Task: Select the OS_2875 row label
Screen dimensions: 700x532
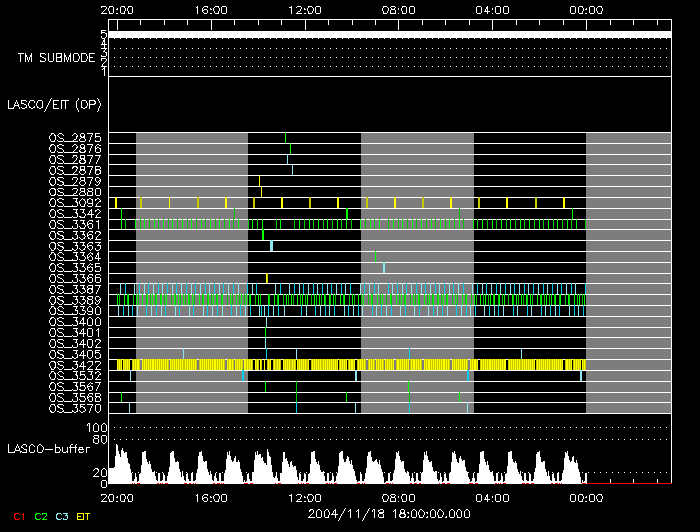Action: pyautogui.click(x=74, y=137)
